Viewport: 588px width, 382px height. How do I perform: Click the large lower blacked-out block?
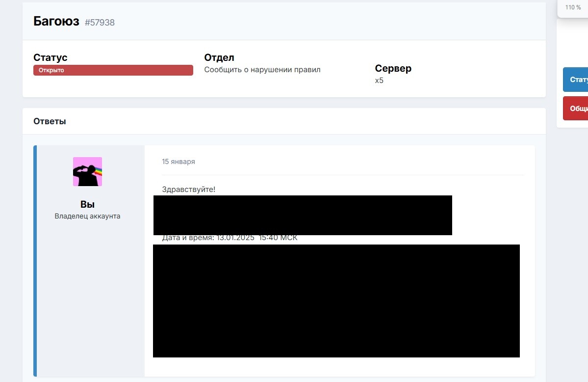tap(336, 300)
